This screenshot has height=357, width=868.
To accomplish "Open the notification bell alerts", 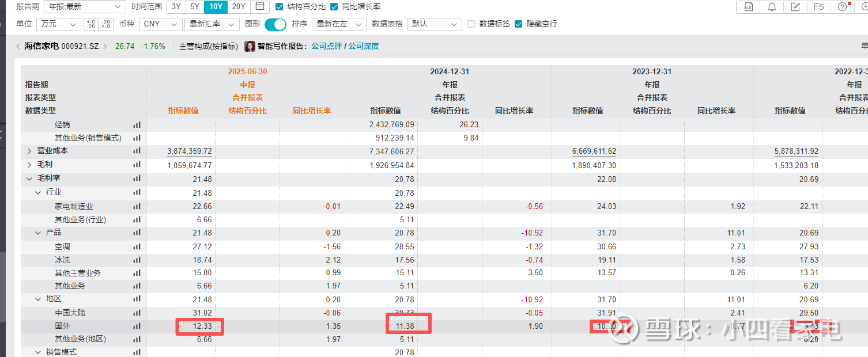I will tap(772, 7).
